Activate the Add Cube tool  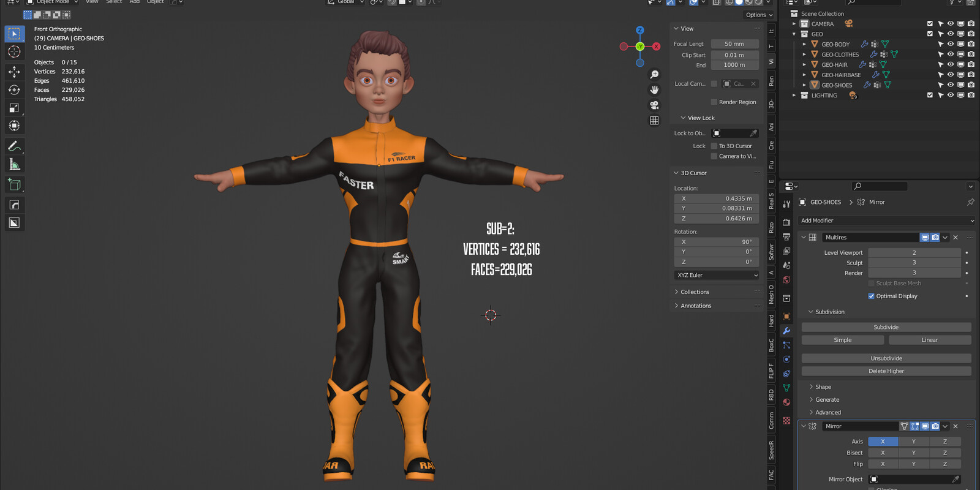pyautogui.click(x=15, y=184)
